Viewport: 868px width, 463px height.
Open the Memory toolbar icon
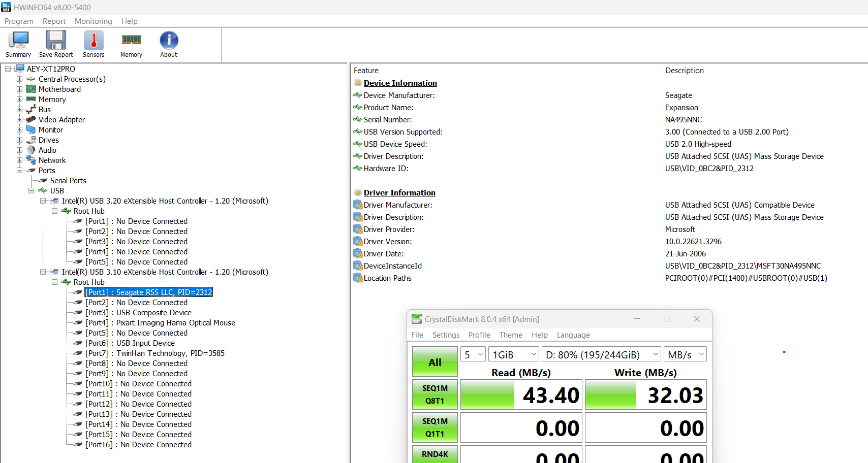click(131, 44)
